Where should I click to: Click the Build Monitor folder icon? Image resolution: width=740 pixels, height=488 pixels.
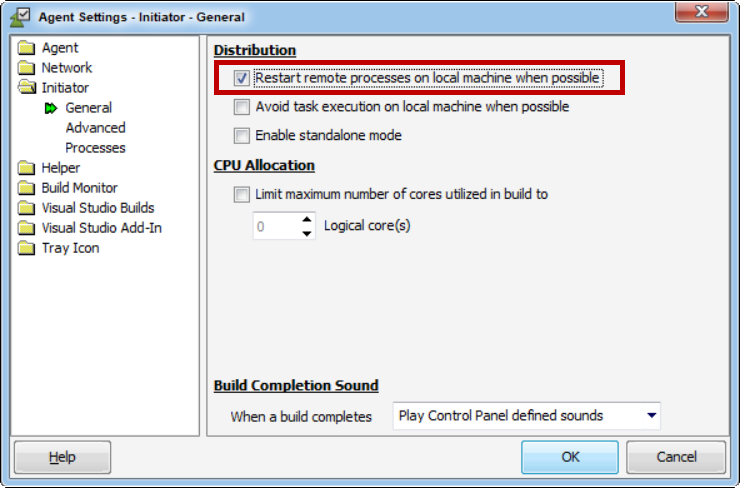coord(26,188)
